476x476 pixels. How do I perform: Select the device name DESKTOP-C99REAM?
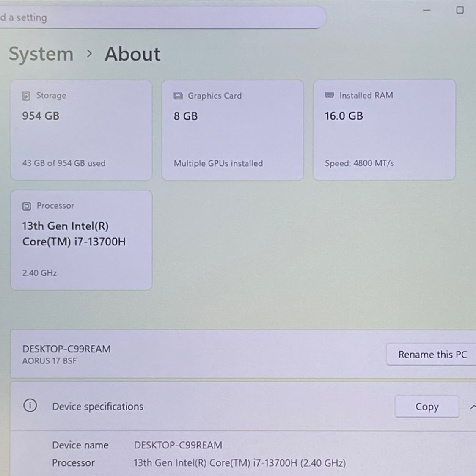click(x=66, y=349)
